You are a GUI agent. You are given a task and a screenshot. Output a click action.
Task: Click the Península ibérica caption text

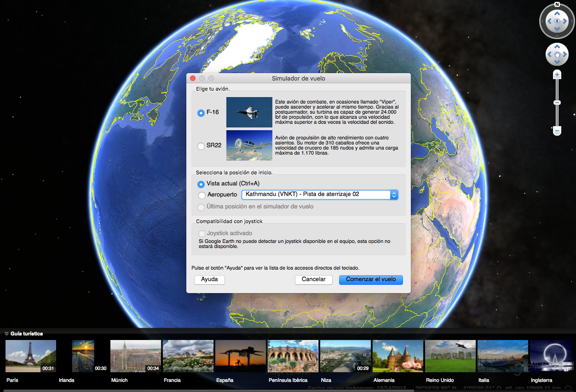coord(288,380)
